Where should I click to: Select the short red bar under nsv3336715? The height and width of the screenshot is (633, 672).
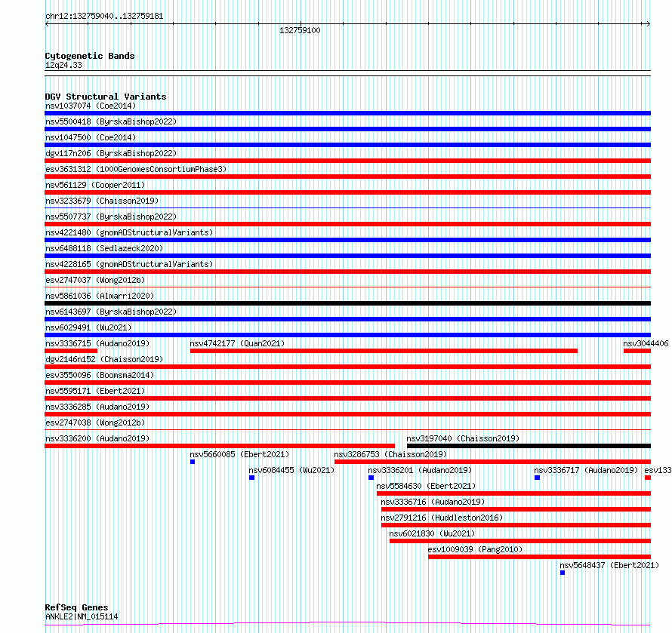[x=71, y=351]
